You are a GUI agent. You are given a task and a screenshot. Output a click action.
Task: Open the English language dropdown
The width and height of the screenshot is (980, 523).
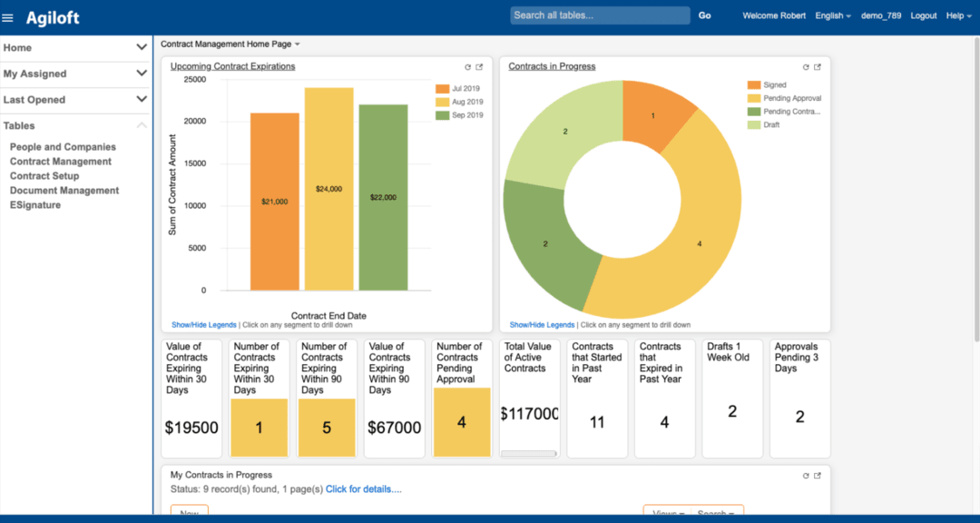point(832,15)
